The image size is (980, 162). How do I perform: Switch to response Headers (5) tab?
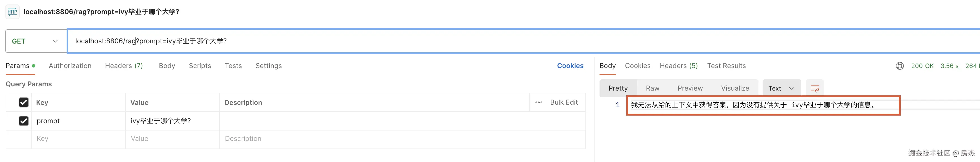678,66
